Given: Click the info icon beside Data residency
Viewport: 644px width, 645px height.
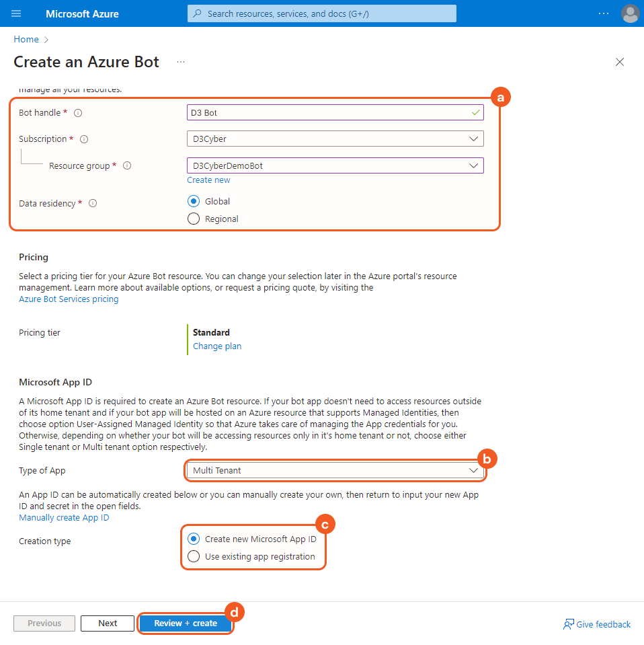Looking at the screenshot, I should pos(93,202).
